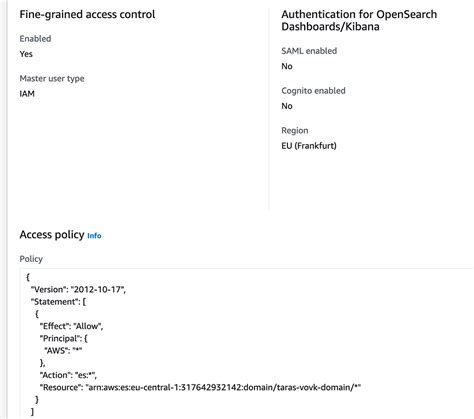The width and height of the screenshot is (474, 419).
Task: Click the Master user type label
Action: 52,79
